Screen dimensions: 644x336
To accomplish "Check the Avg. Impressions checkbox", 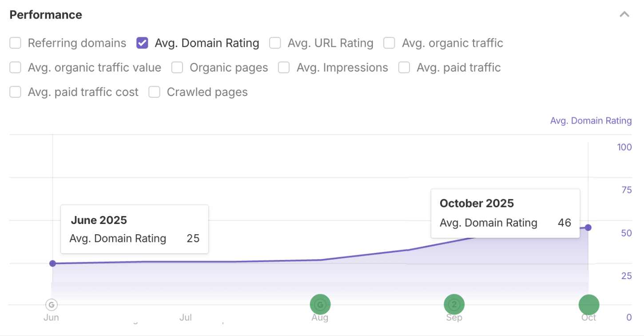I will coord(284,68).
